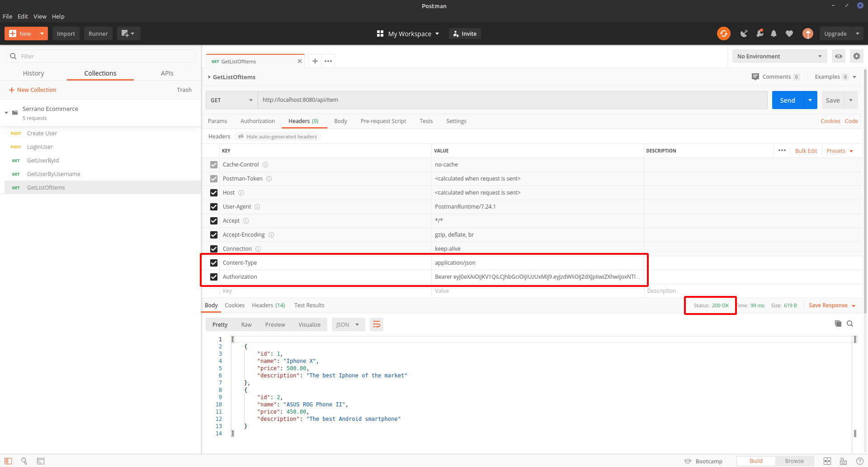This screenshot has width=868, height=467.
Task: Close the GetListOfItems tab
Action: 300,62
